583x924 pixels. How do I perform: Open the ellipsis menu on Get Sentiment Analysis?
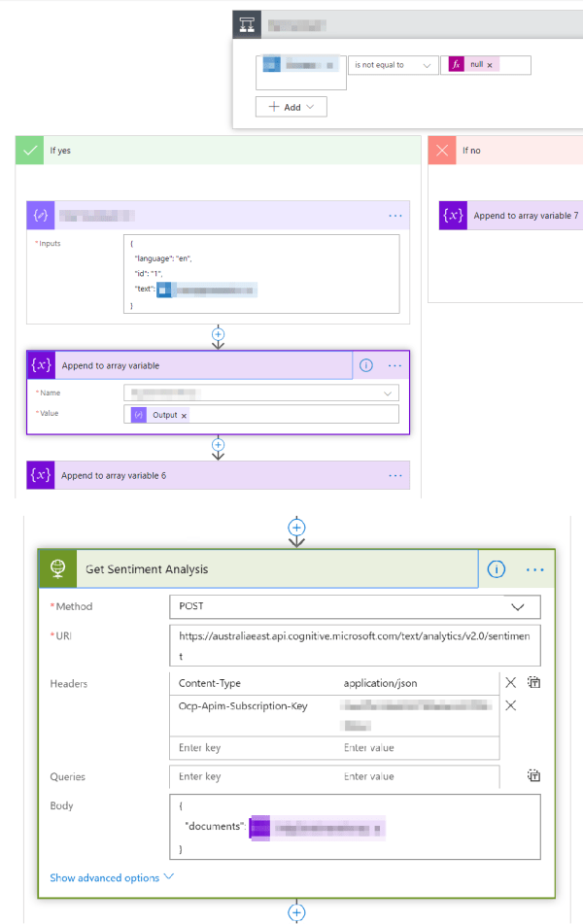click(x=534, y=569)
